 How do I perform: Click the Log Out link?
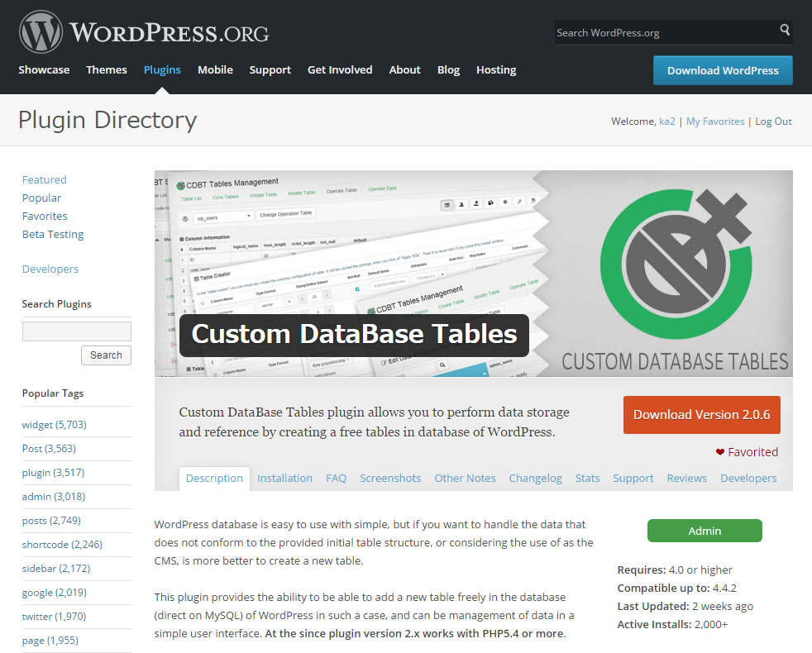(x=772, y=121)
